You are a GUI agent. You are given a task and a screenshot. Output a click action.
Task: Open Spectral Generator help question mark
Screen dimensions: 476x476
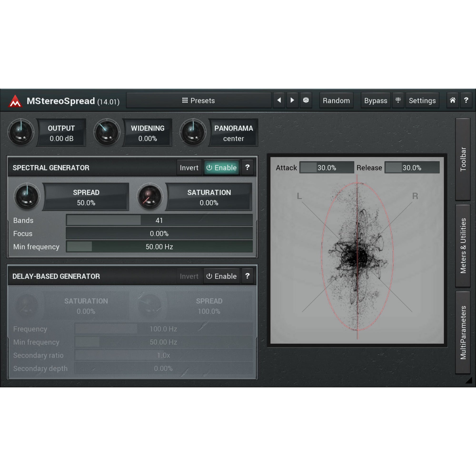[247, 168]
